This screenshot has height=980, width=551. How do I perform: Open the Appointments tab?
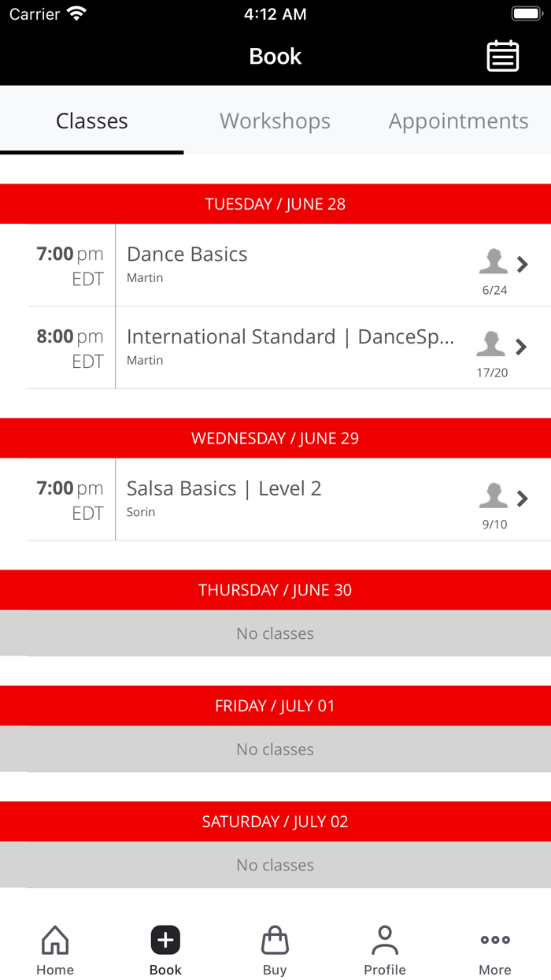pos(458,121)
